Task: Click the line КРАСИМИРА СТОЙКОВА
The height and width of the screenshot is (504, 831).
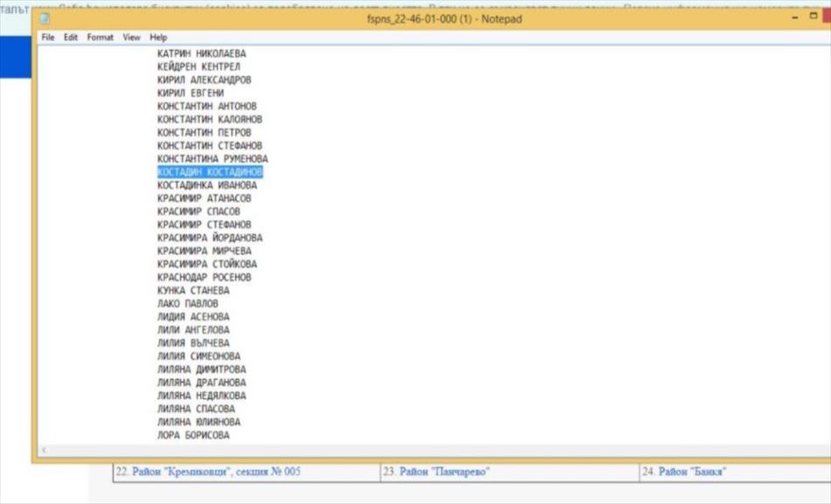Action: 207,264
